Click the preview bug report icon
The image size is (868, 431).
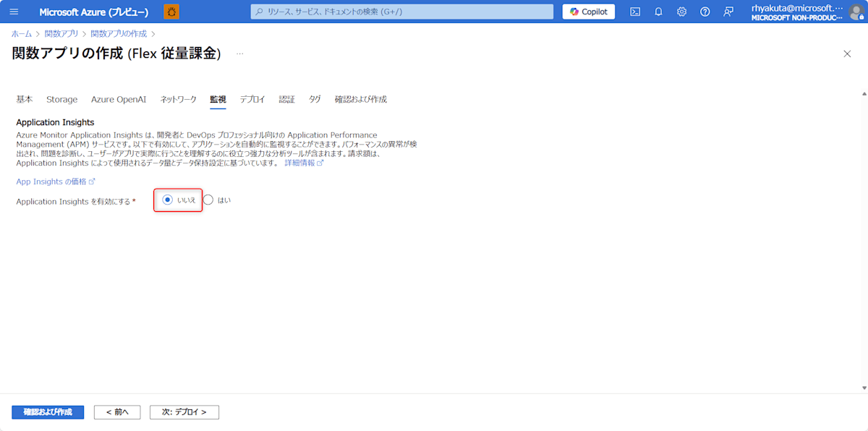point(171,12)
